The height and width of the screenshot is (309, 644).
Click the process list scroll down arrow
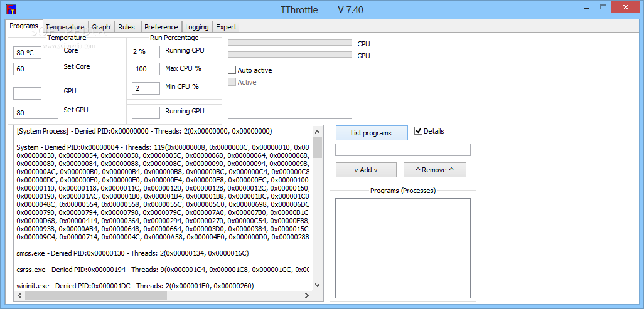pos(317,285)
